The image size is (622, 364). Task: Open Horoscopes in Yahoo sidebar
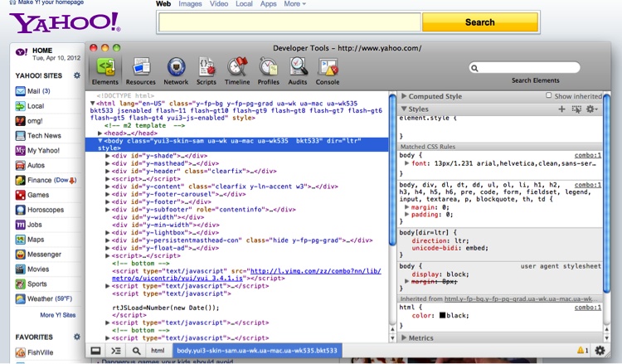tap(40, 210)
